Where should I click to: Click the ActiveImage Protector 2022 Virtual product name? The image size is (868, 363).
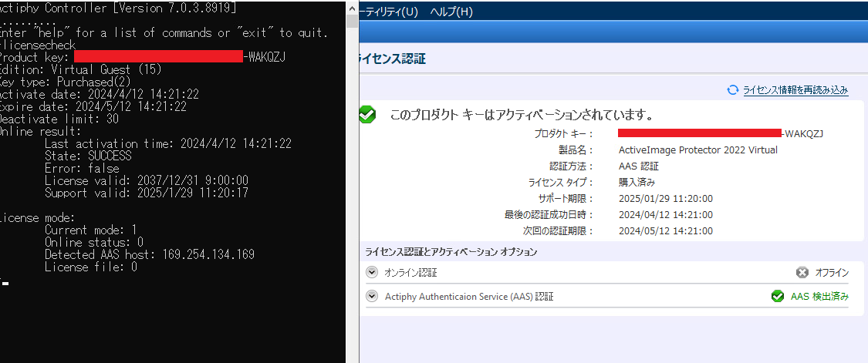click(x=698, y=150)
